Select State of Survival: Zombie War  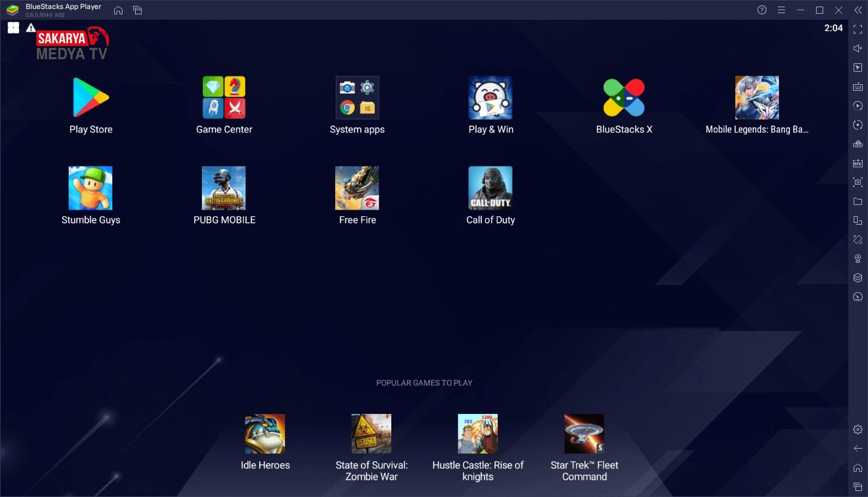pyautogui.click(x=372, y=434)
